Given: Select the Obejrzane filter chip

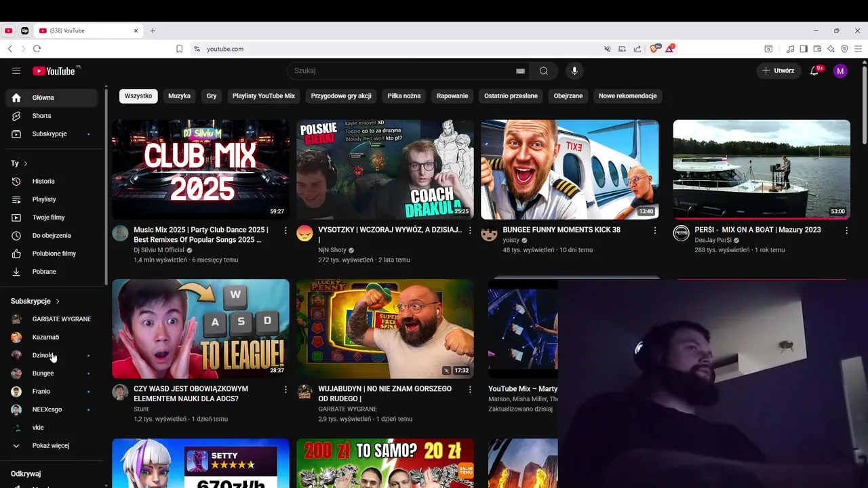Looking at the screenshot, I should (568, 96).
